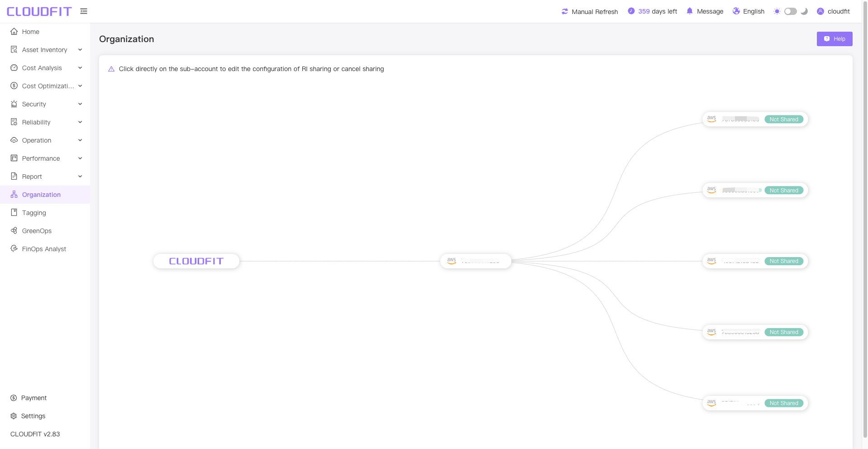The height and width of the screenshot is (449, 868).
Task: Click the moon dark-mode icon
Action: 804,11
